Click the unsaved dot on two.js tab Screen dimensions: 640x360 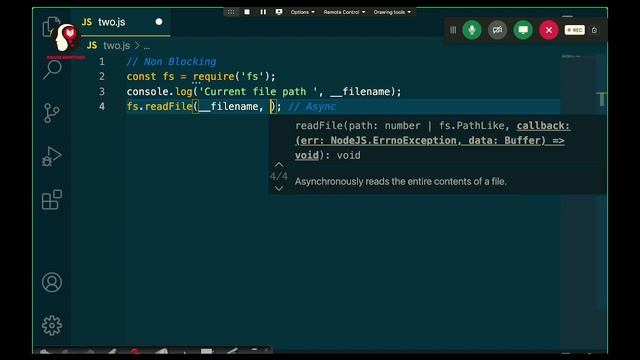coord(159,22)
